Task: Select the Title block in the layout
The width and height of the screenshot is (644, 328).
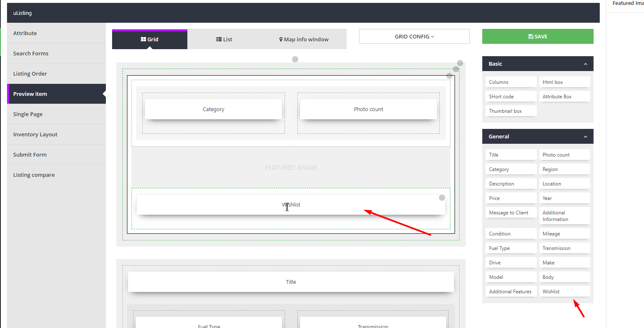Action: click(x=291, y=282)
